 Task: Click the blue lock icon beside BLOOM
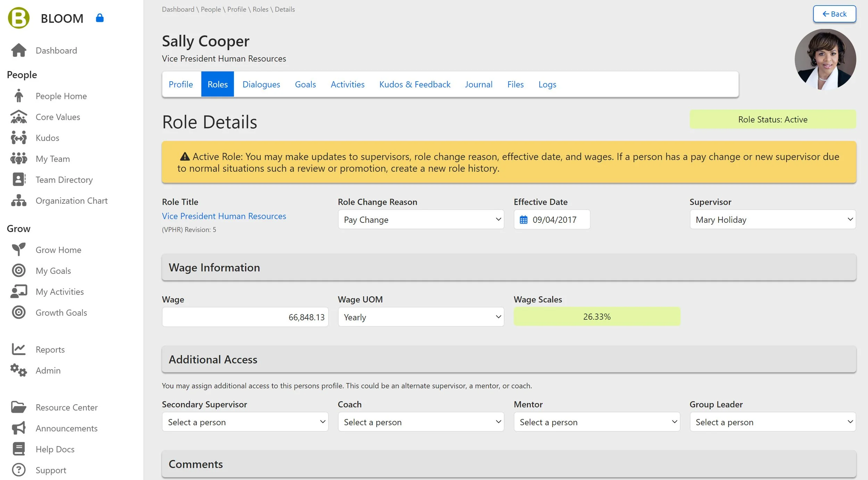pos(100,18)
